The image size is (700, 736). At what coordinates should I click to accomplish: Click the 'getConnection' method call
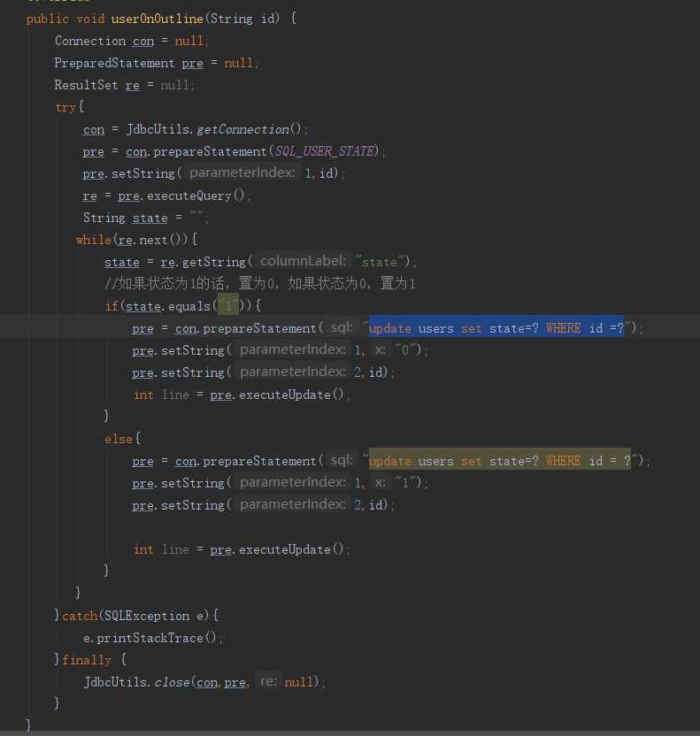pyautogui.click(x=242, y=129)
